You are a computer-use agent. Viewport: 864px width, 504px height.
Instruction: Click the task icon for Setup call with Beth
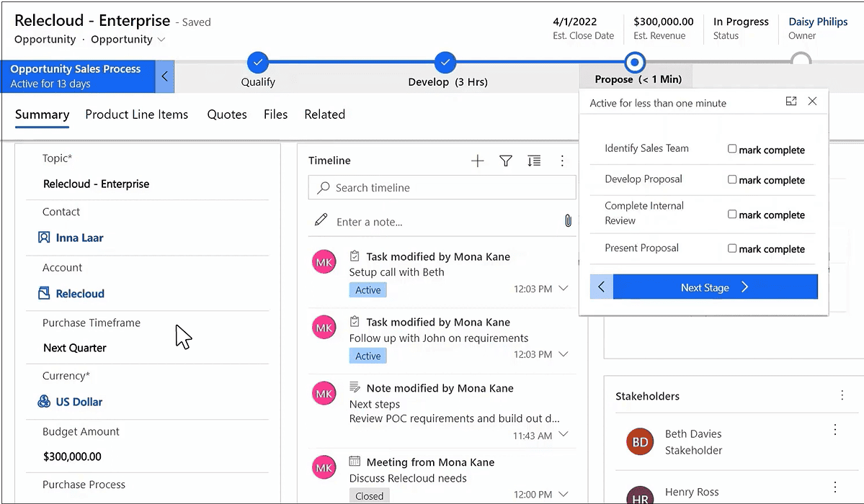pos(355,256)
